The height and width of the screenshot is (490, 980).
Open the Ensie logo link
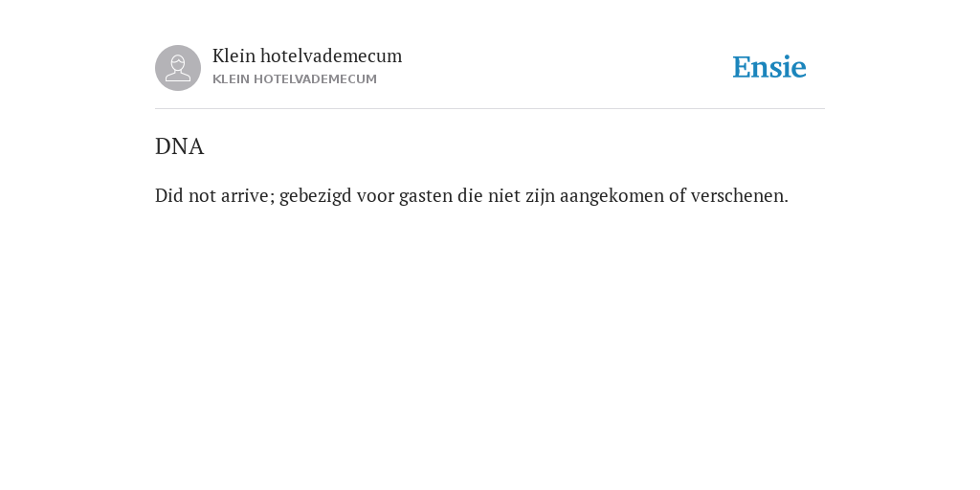(769, 68)
